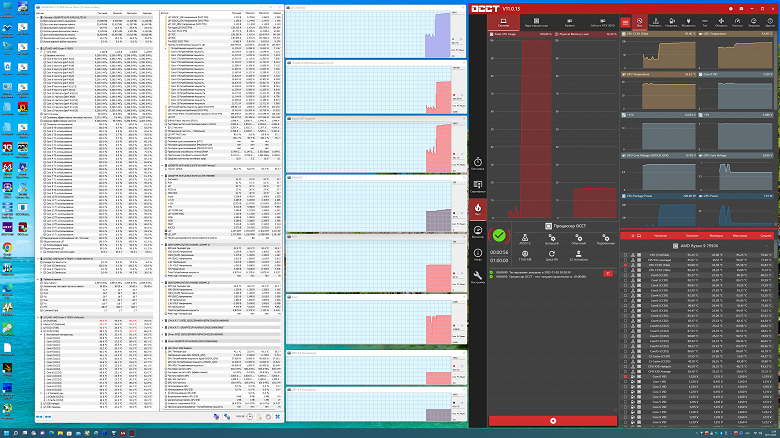
Task: Click the red button beside the OCCT log entries
Action: pos(608,273)
